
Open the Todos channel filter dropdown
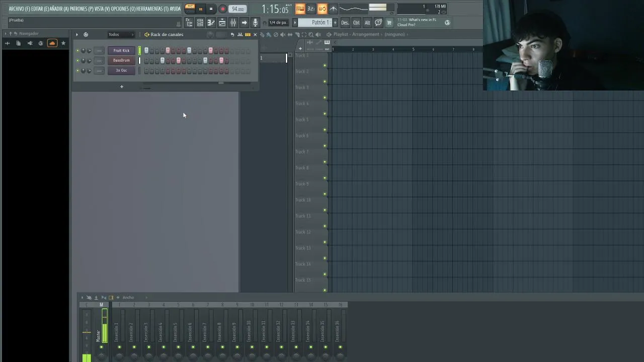[x=122, y=34]
